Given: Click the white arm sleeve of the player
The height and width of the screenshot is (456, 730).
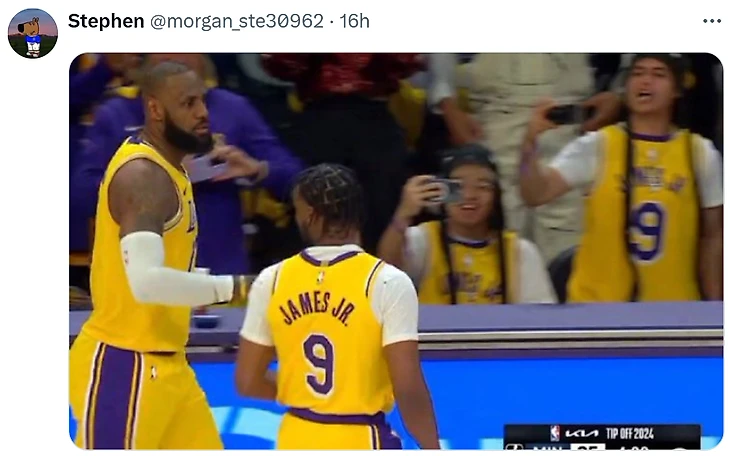Looking at the screenshot, I should (x=171, y=271).
